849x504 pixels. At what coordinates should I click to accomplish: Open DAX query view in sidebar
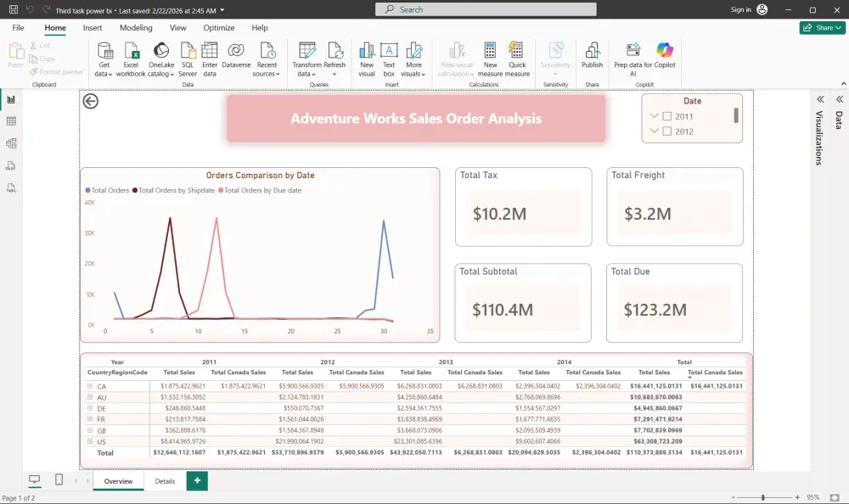coord(11,165)
